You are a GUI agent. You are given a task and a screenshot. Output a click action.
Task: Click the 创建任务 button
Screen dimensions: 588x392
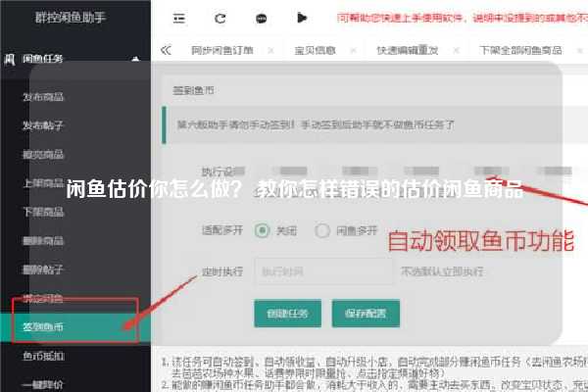[x=287, y=314]
